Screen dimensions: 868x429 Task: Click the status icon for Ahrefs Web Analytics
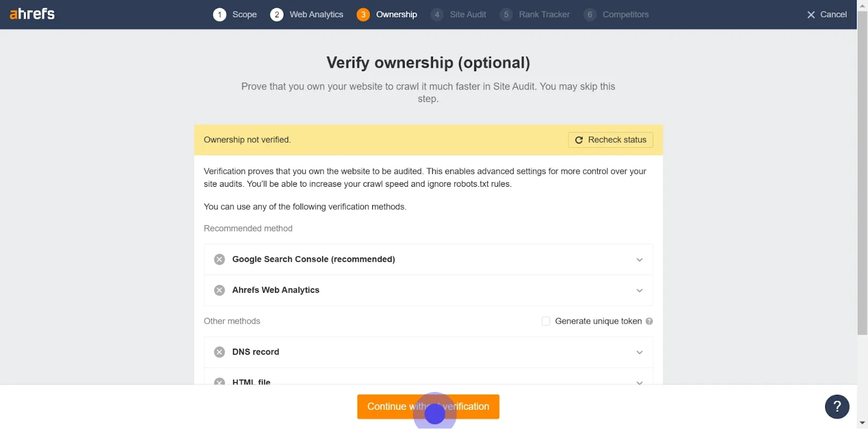[x=219, y=291]
